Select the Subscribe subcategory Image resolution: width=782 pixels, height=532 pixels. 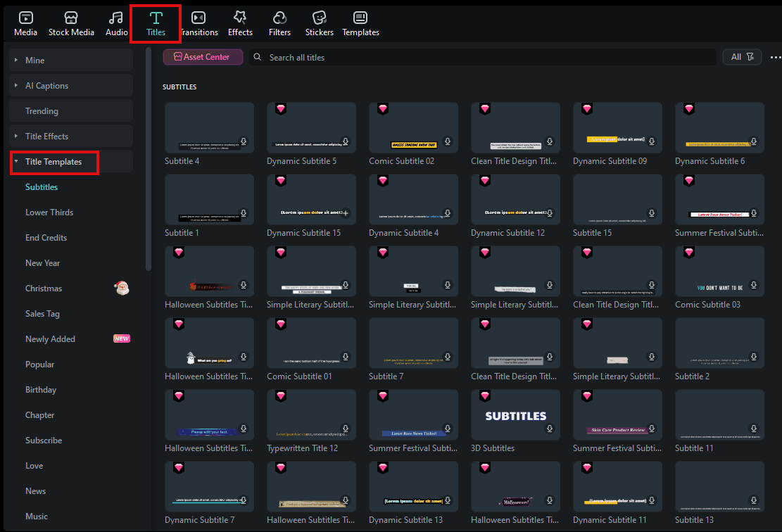pos(44,441)
